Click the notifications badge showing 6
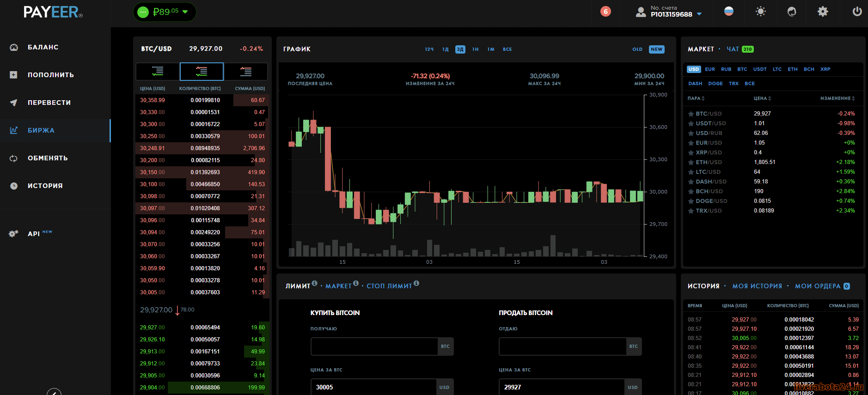 coord(605,12)
